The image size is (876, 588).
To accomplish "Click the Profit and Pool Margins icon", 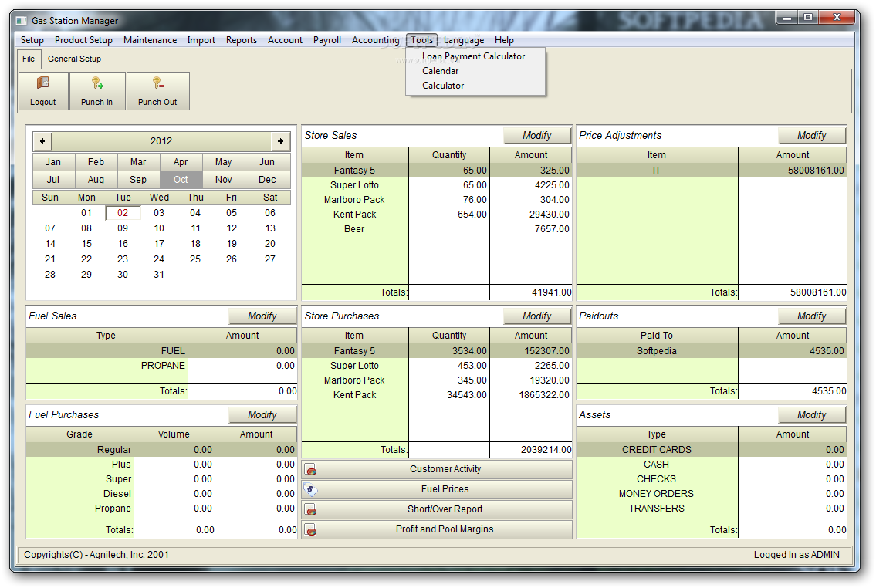I will (311, 530).
